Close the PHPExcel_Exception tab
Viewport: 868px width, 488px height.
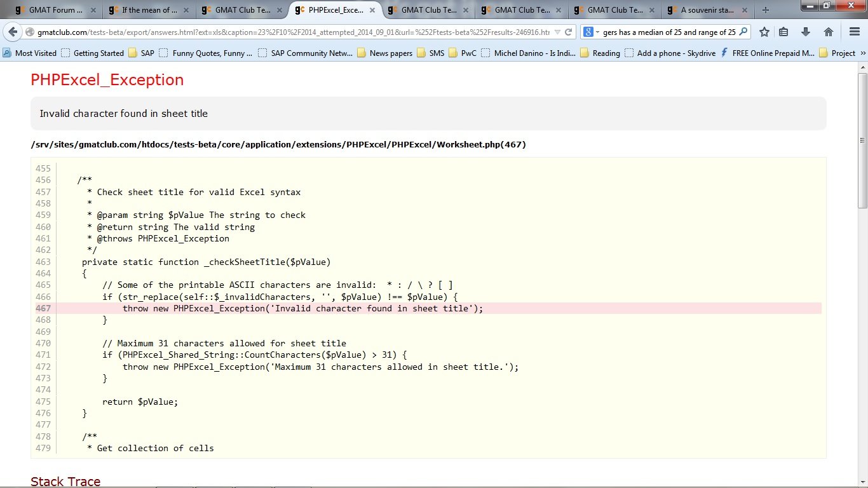coord(372,11)
